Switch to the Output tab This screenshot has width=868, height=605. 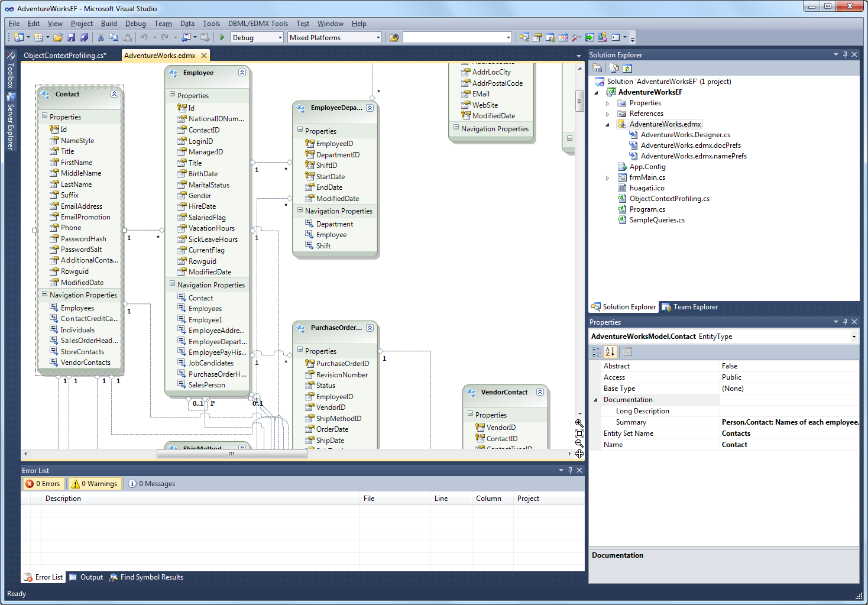pos(86,577)
